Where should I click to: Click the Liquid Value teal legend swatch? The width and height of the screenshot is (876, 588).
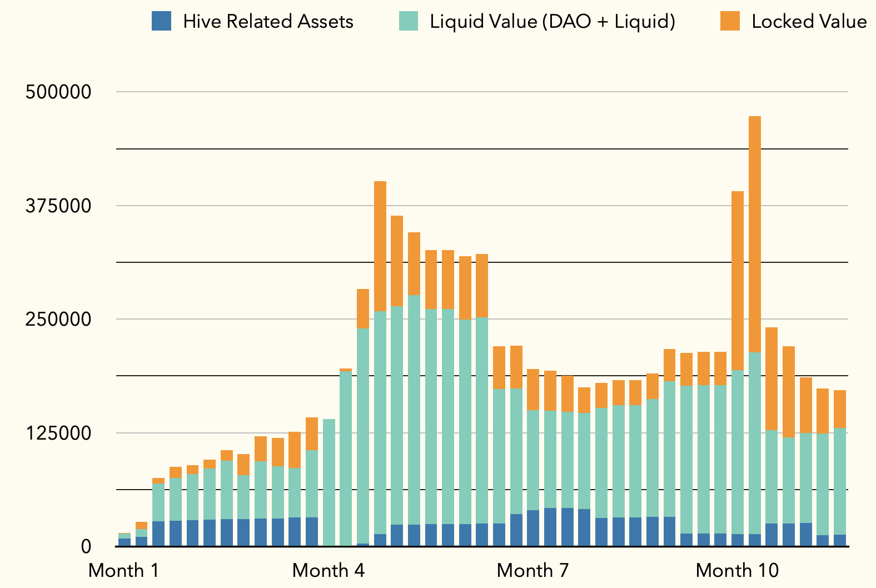click(409, 21)
